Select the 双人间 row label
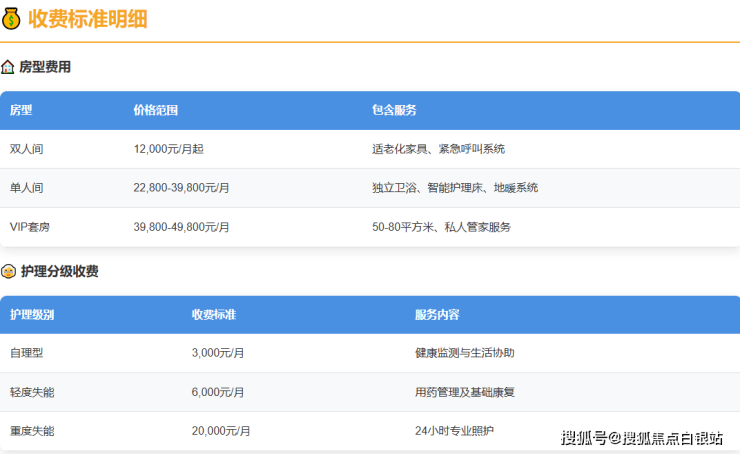This screenshot has height=454, width=740. [27, 149]
